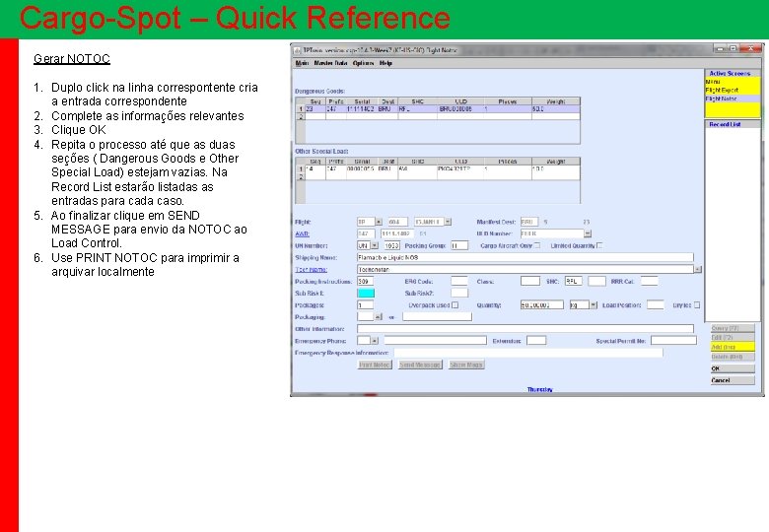Click the AWB link label

302,233
